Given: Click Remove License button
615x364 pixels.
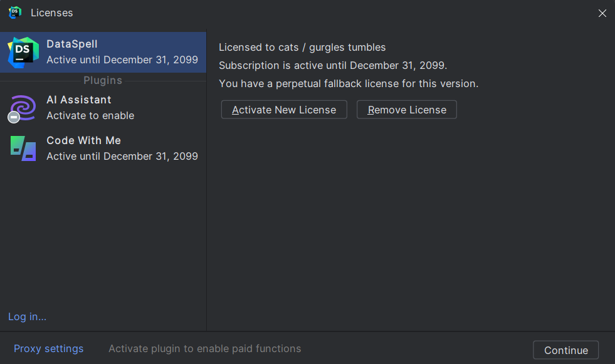Looking at the screenshot, I should coord(407,110).
